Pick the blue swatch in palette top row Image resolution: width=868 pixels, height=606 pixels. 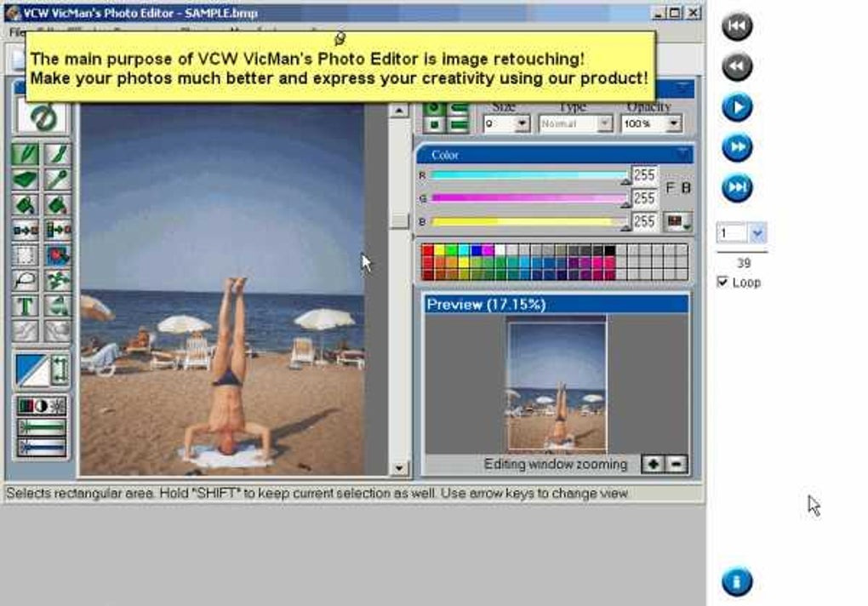[476, 251]
